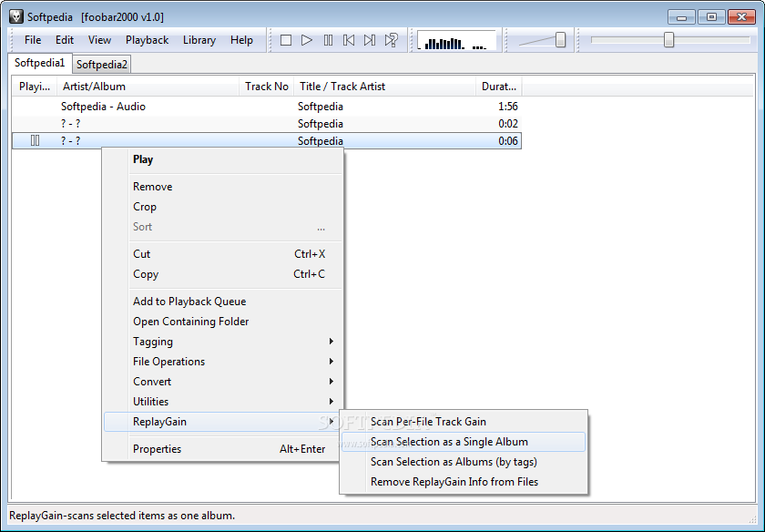Viewport: 765px width, 532px height.
Task: Open the Edit menu
Action: (x=65, y=40)
